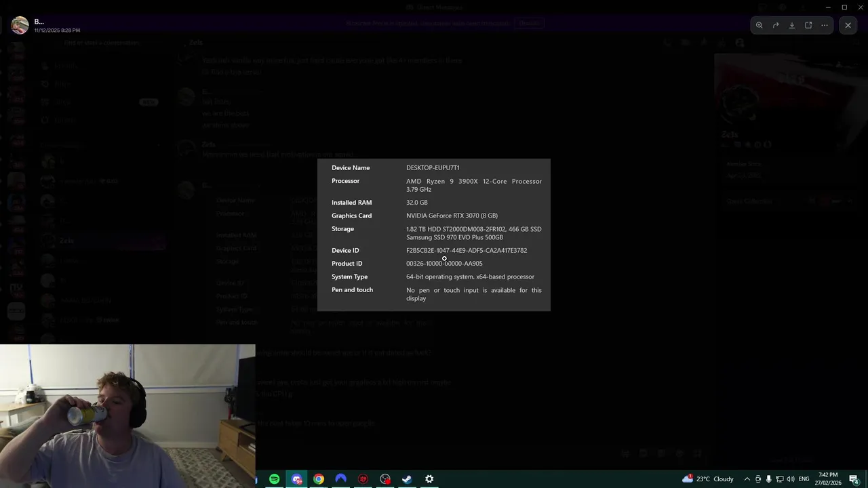Click the "Product ID" label
868x488 pixels.
347,264
